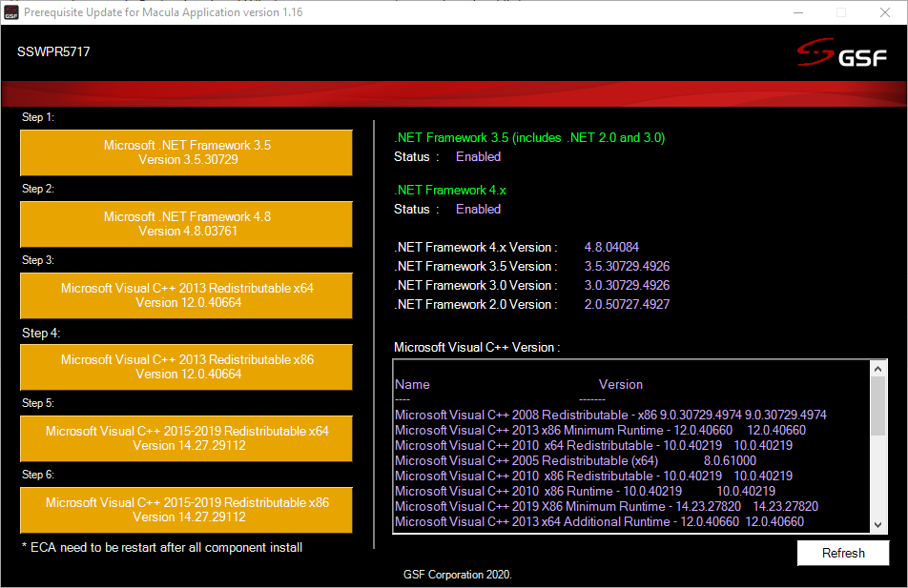Click the GSF app icon in title bar
Viewport: 908px width, 588px height.
point(11,12)
